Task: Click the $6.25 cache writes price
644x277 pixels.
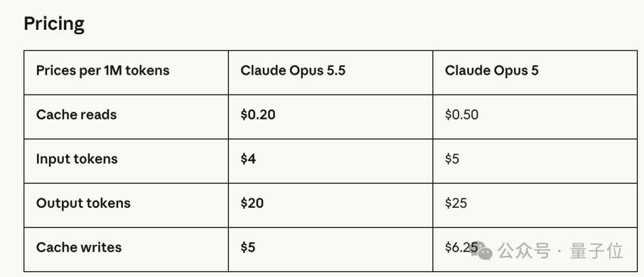Action: [x=461, y=247]
